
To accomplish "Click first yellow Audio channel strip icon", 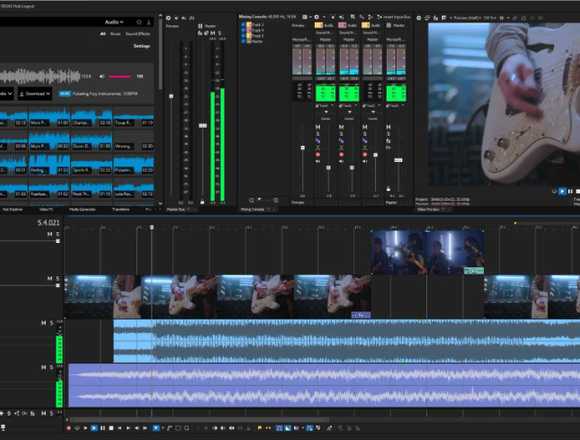I will click(x=318, y=25).
